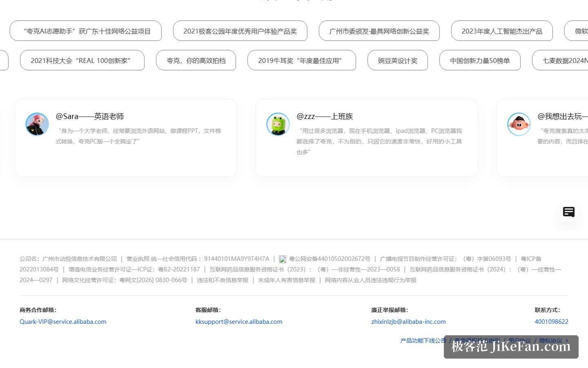Open the floating chat feedback icon
Viewport: 588px width, 368px height.
click(569, 212)
